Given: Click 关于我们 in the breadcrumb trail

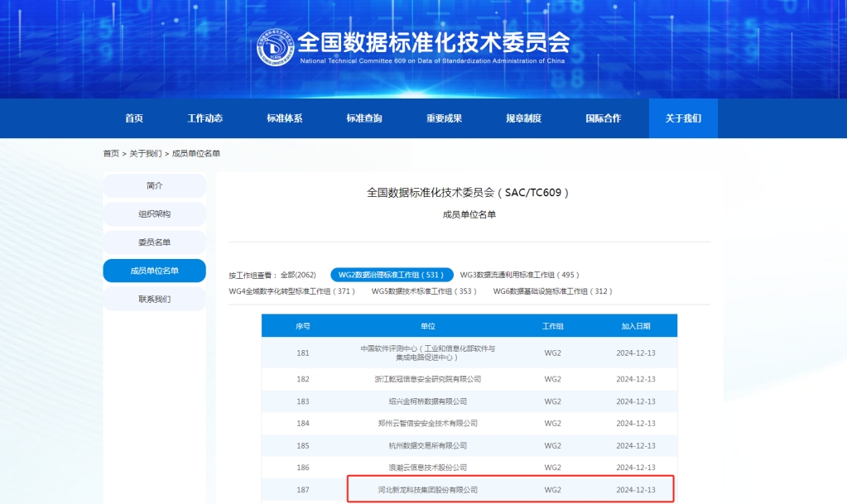Looking at the screenshot, I should point(146,154).
